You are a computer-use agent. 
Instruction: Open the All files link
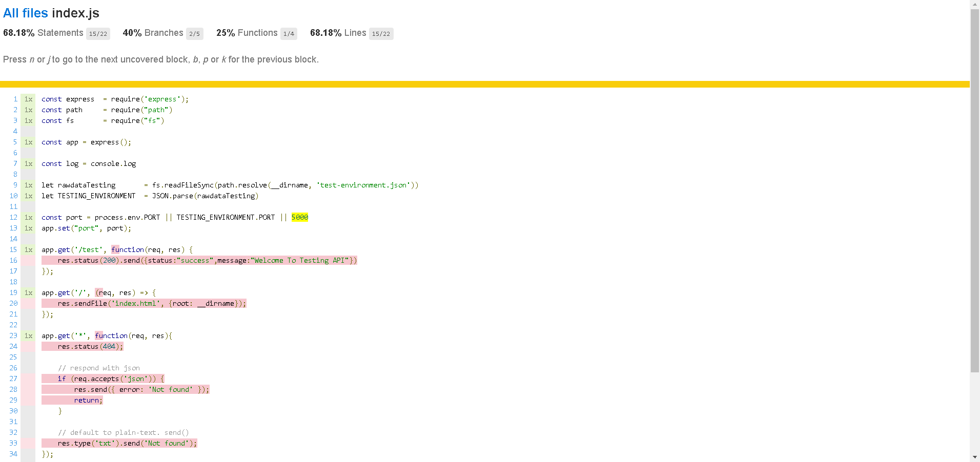tap(25, 13)
